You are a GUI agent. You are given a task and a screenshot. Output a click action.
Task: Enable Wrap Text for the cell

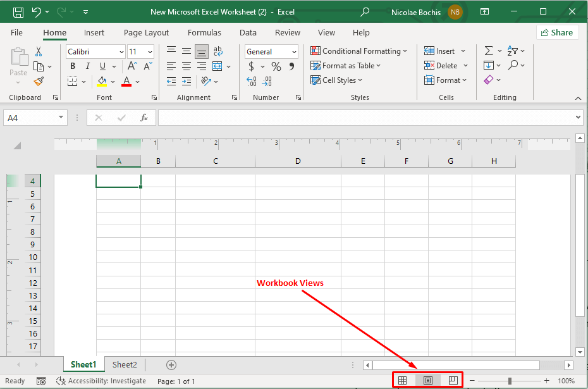[217, 51]
